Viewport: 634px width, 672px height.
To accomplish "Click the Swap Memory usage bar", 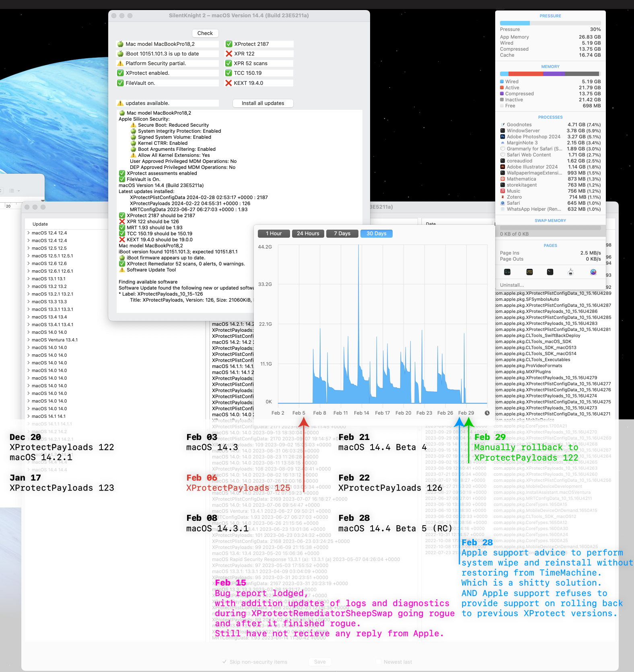I will (550, 228).
